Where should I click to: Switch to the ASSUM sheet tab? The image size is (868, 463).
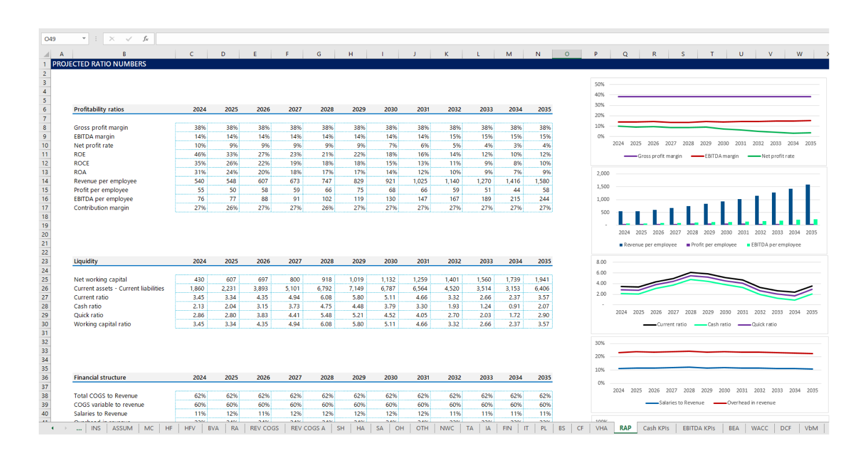coord(122,428)
